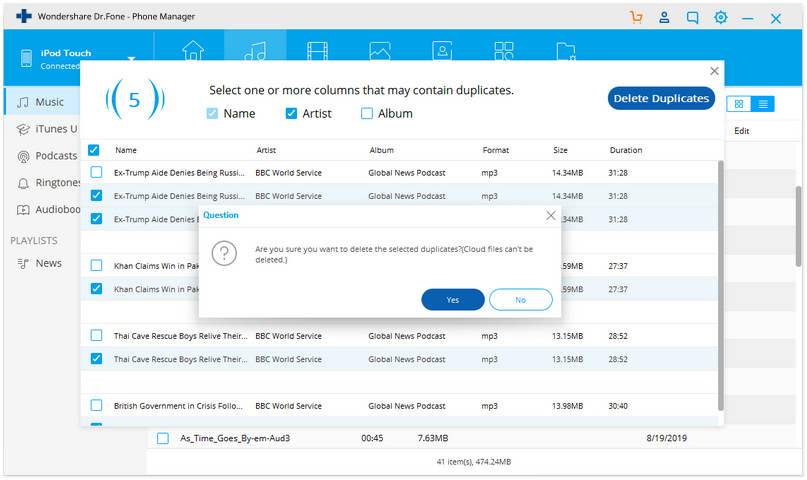Toggle the Name column checkbox
Screen dimensions: 807x480
pos(212,113)
